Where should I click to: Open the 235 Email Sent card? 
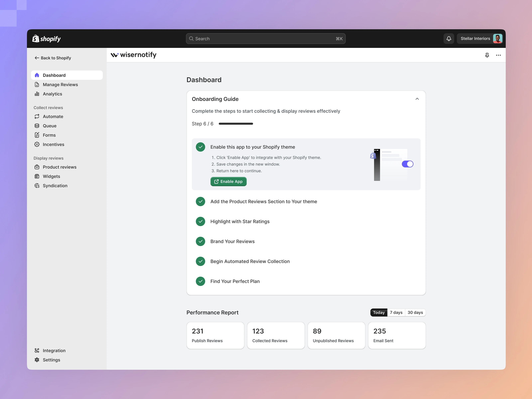tap(397, 335)
